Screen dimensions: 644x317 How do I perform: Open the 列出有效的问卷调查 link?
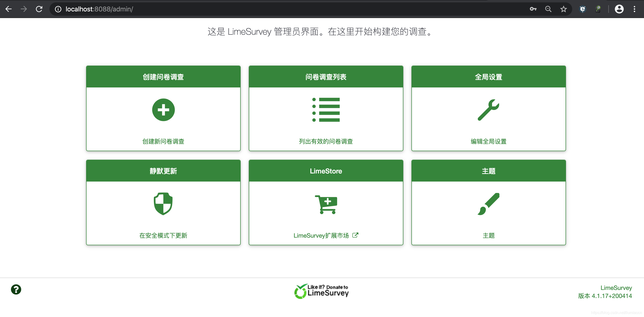(x=326, y=141)
